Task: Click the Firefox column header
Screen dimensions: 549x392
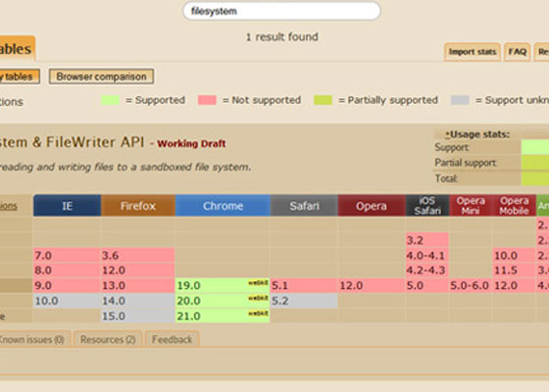Action: click(x=138, y=206)
